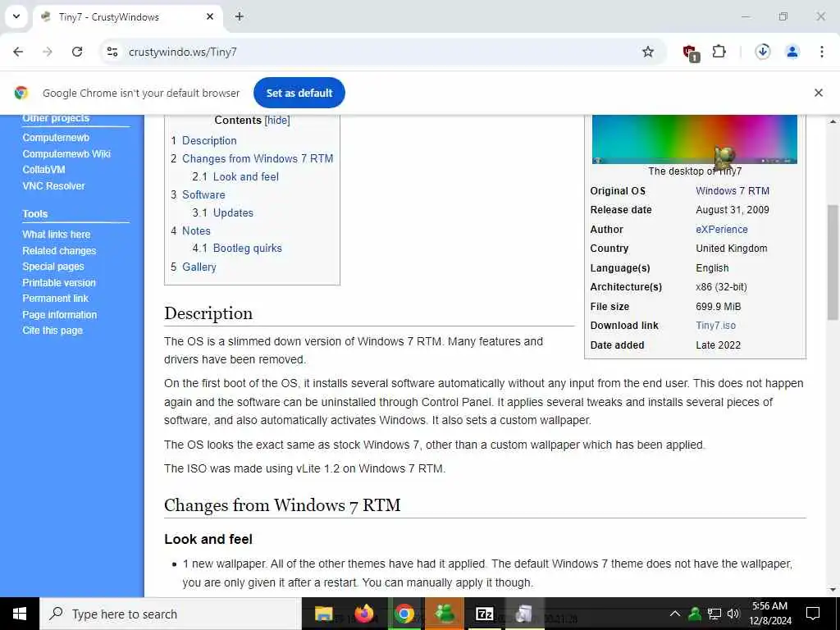Open 7-Zip from the taskbar
The height and width of the screenshot is (630, 840).
tap(485, 614)
